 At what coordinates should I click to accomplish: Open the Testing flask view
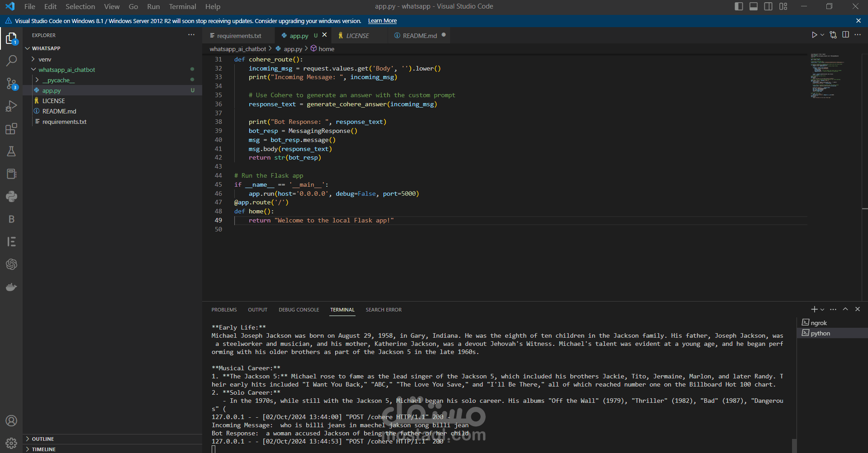11,151
